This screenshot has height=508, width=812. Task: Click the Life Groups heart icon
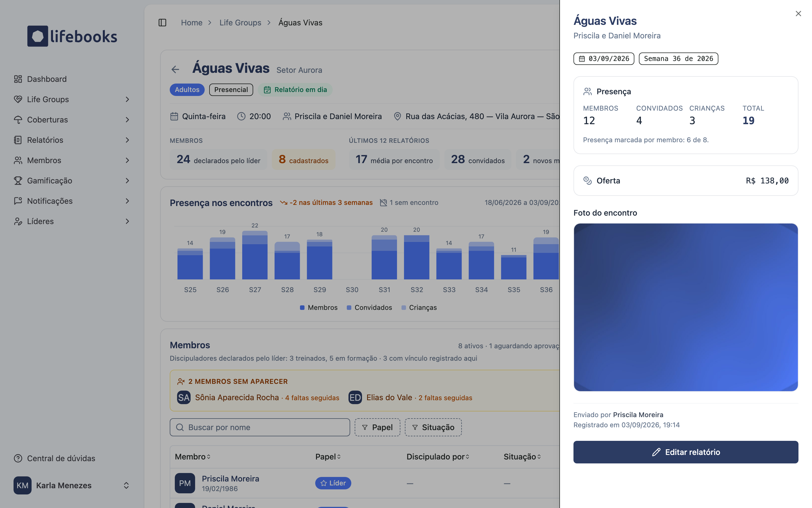click(18, 99)
